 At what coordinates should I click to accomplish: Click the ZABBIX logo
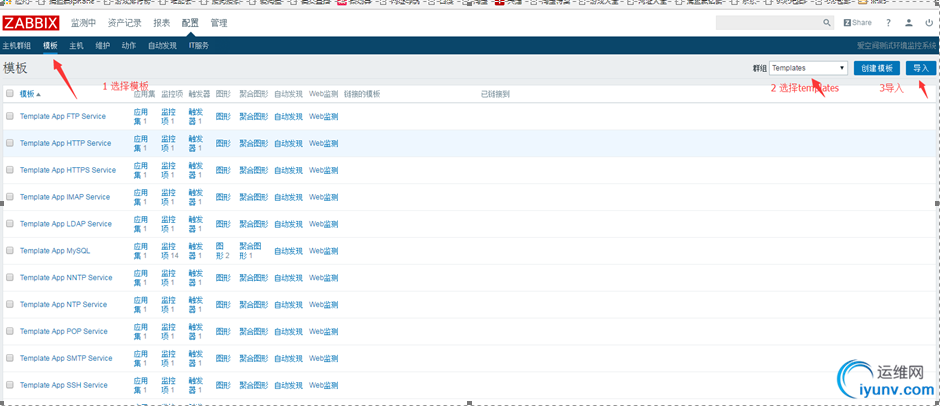(x=31, y=23)
